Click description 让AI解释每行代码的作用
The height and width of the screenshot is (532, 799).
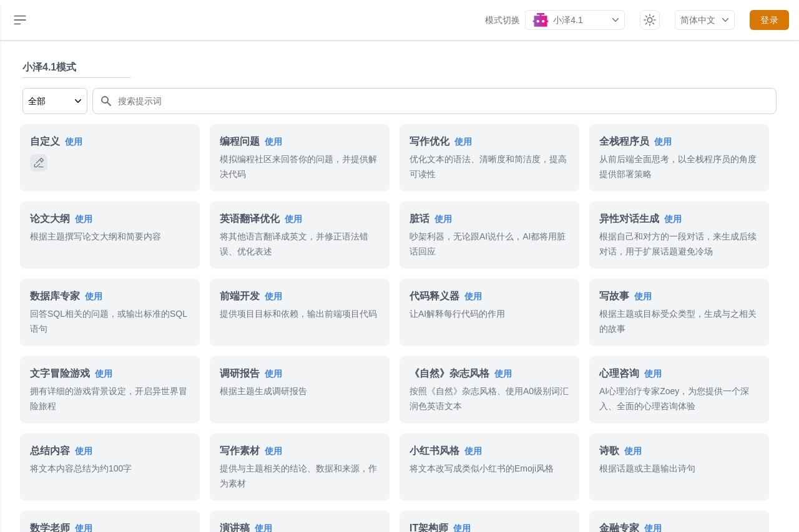(x=457, y=314)
